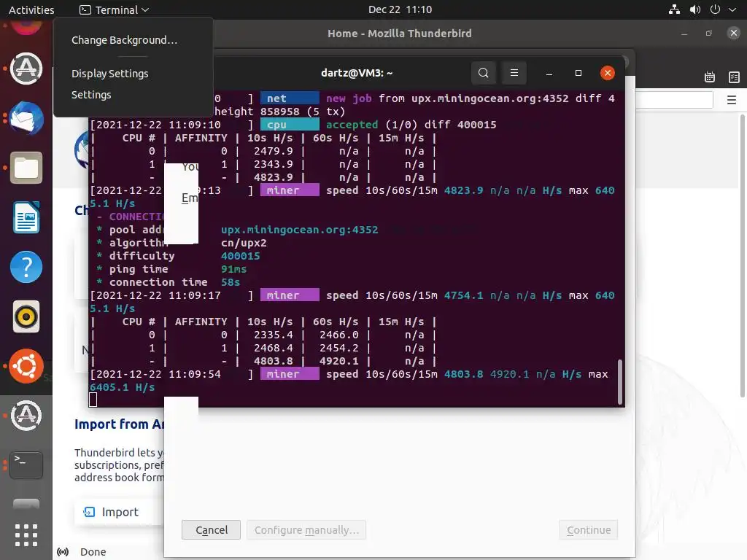Choose Display Settings from the context menu

(x=110, y=74)
